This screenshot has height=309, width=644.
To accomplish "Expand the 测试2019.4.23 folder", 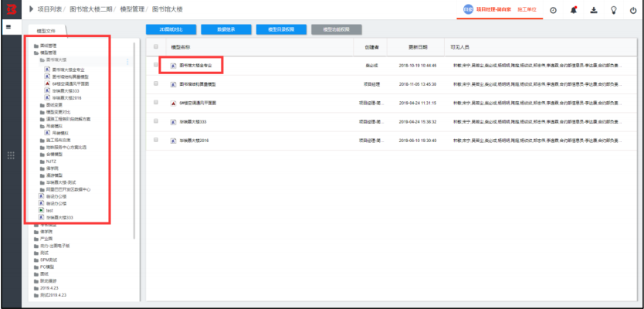I will pyautogui.click(x=36, y=295).
